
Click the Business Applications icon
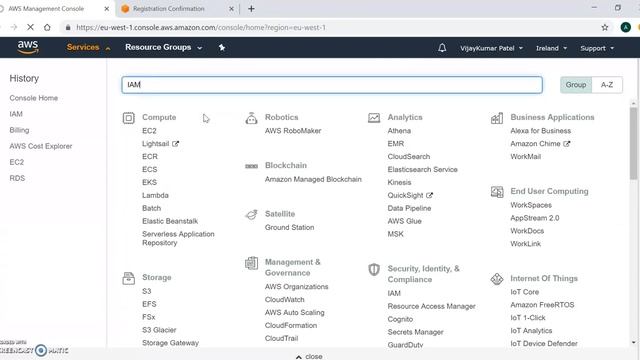[x=497, y=118]
